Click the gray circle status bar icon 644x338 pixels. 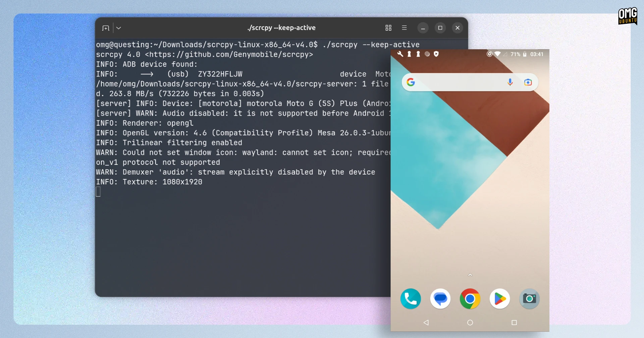pos(427,54)
